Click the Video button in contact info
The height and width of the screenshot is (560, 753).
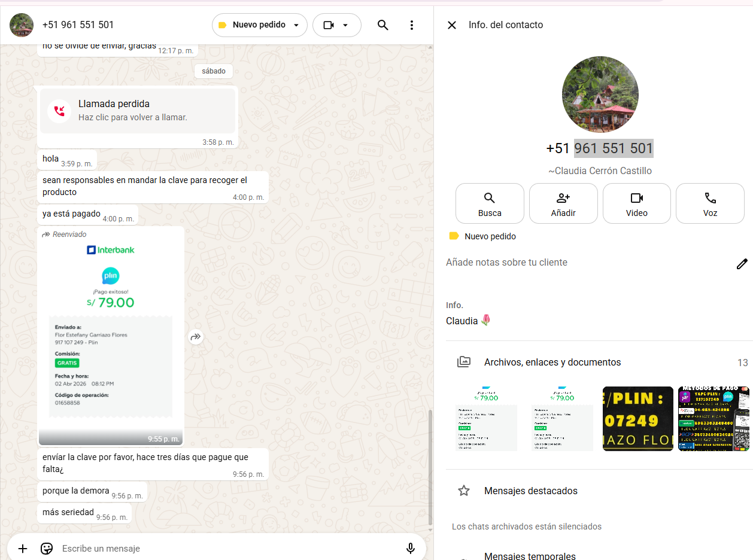[636, 203]
